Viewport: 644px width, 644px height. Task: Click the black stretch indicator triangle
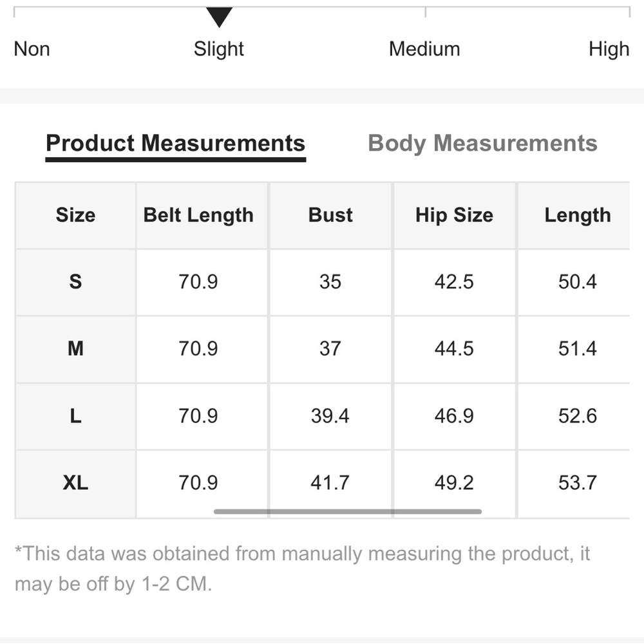click(x=220, y=17)
